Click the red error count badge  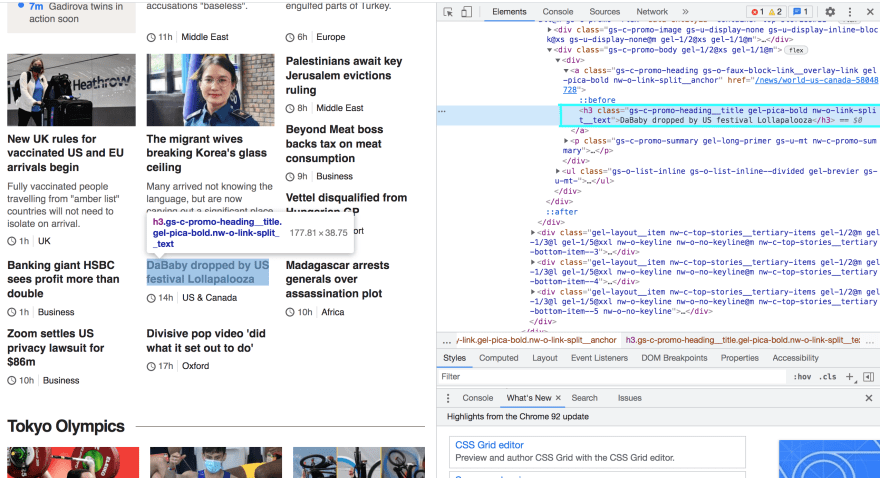(758, 12)
